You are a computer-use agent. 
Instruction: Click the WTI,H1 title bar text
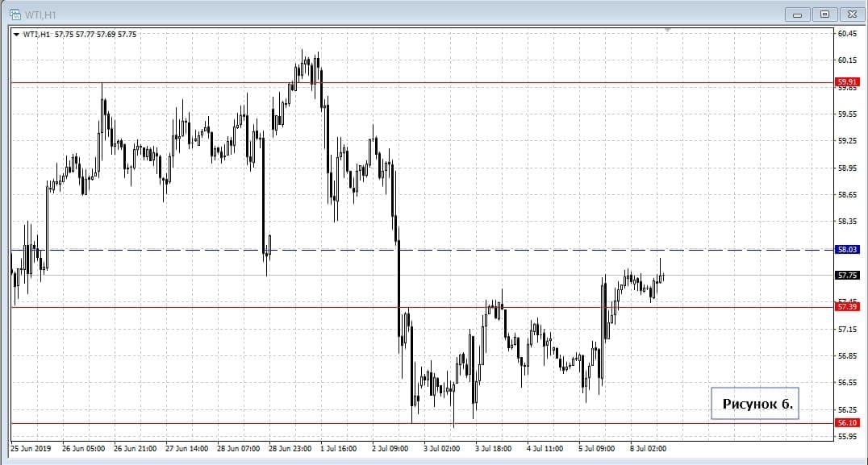41,15
